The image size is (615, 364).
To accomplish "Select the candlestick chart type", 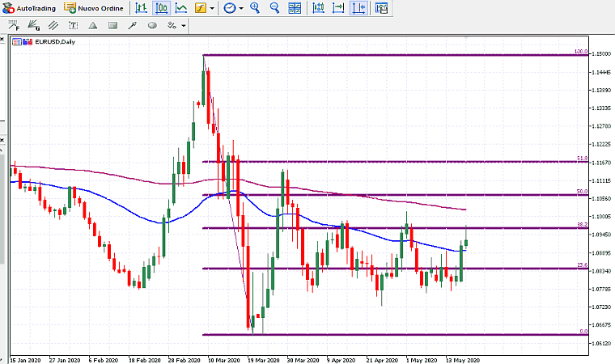I will 161,8.
